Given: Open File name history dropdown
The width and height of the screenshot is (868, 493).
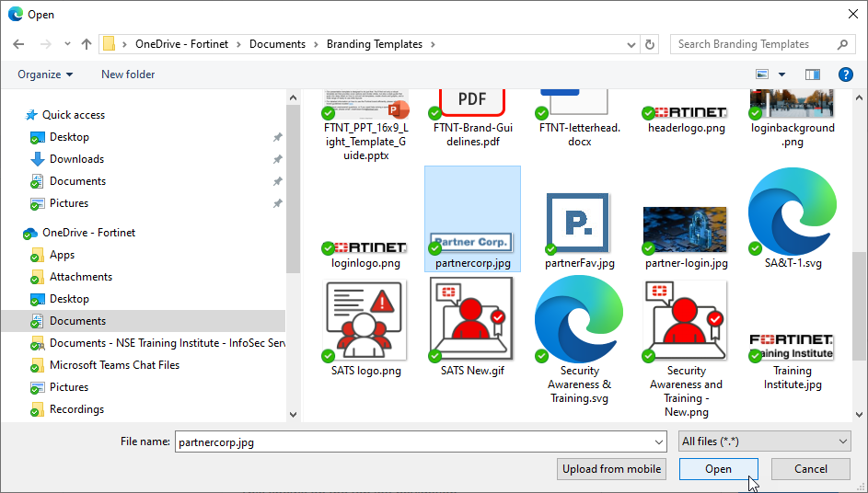Looking at the screenshot, I should click(x=659, y=442).
